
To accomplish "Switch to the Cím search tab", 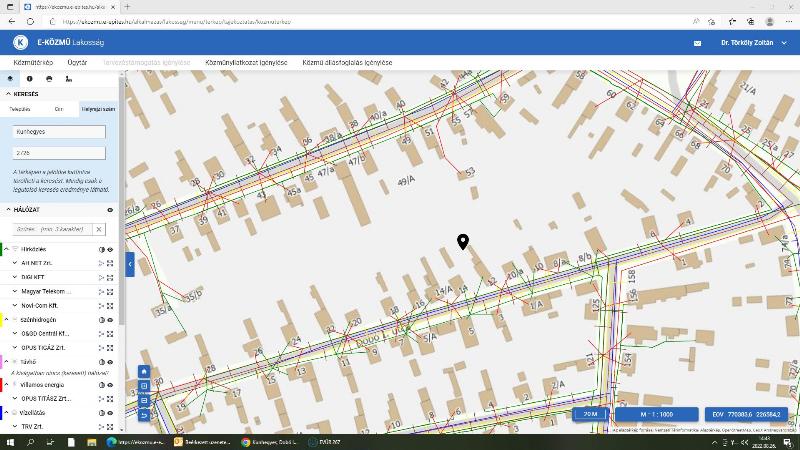I will click(x=59, y=109).
